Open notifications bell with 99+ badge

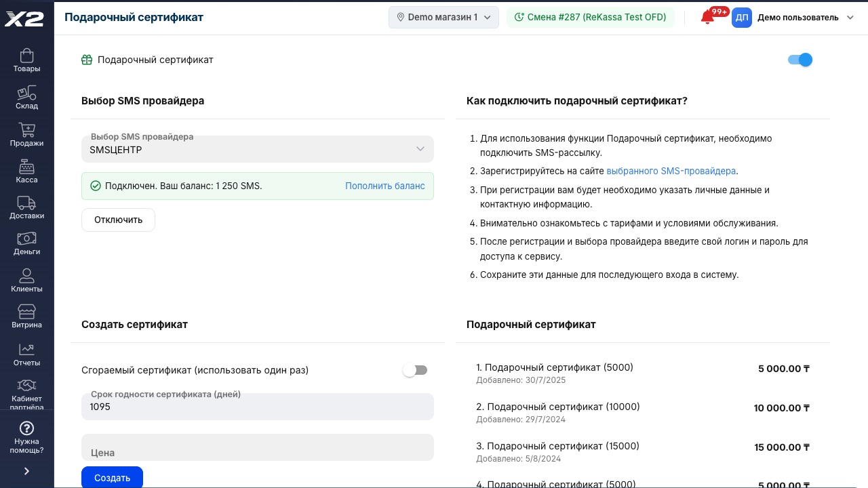coord(708,18)
